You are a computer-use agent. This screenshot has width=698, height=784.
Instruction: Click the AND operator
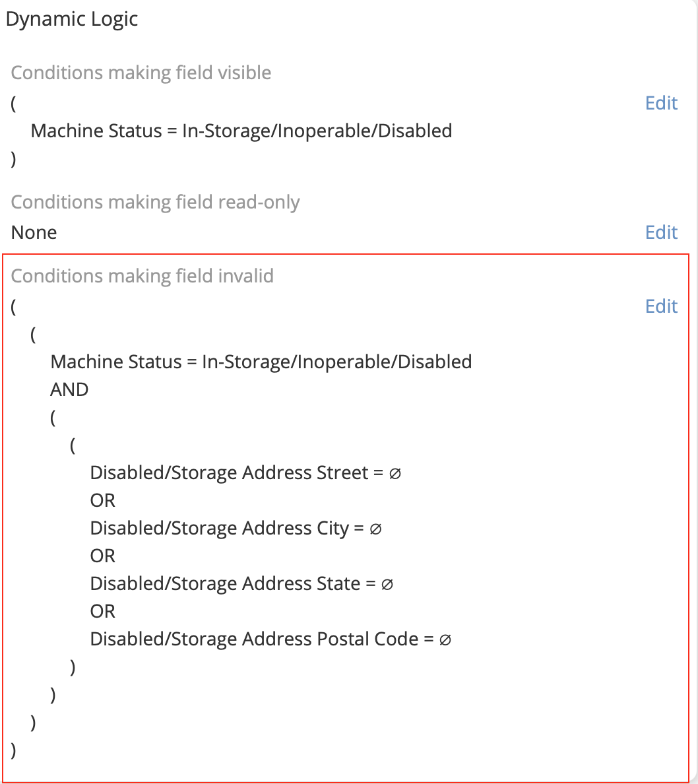pos(69,389)
